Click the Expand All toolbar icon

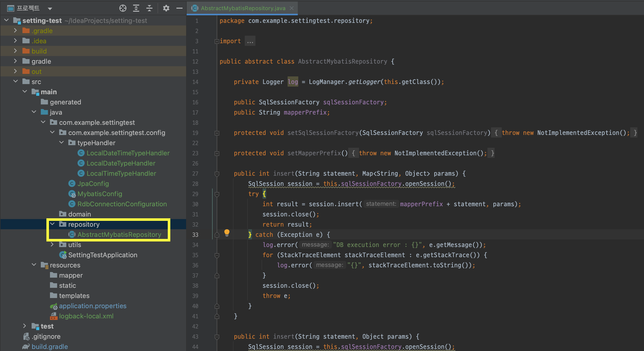point(136,8)
